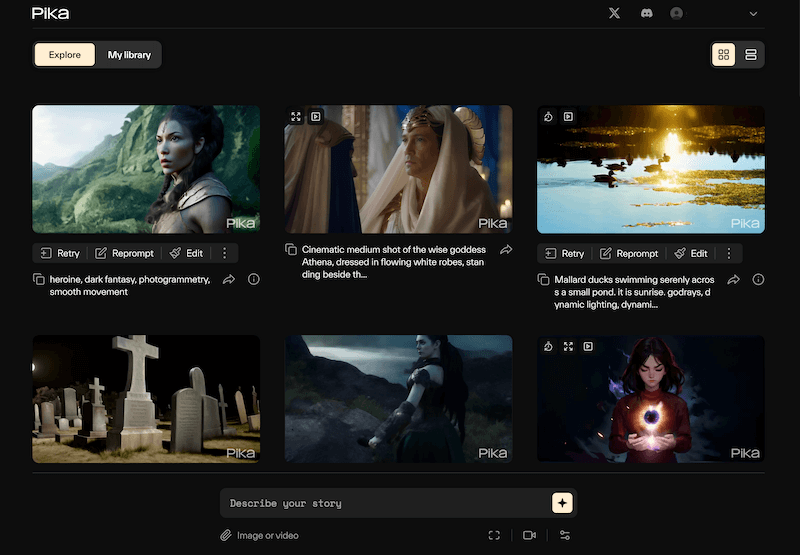The image size is (800, 555).
Task: Select the list view layout toggle
Action: pos(751,55)
